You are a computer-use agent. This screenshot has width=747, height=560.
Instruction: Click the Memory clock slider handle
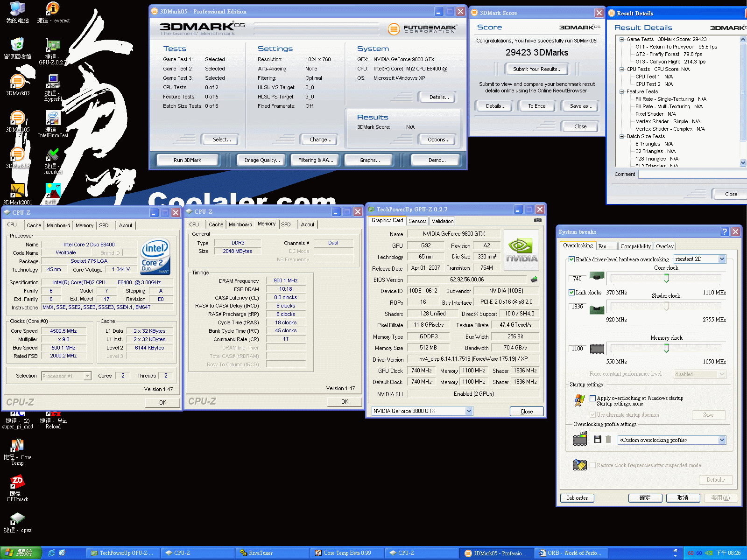pos(666,348)
